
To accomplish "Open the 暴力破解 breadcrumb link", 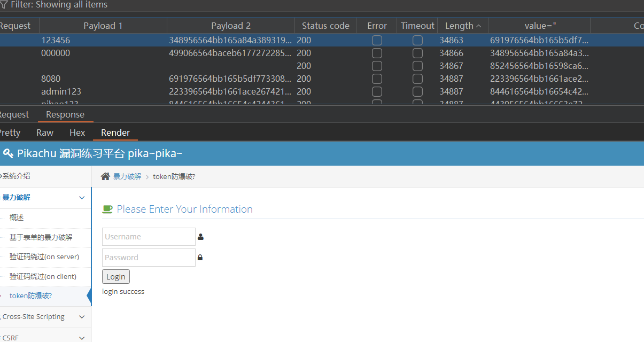I will [127, 176].
